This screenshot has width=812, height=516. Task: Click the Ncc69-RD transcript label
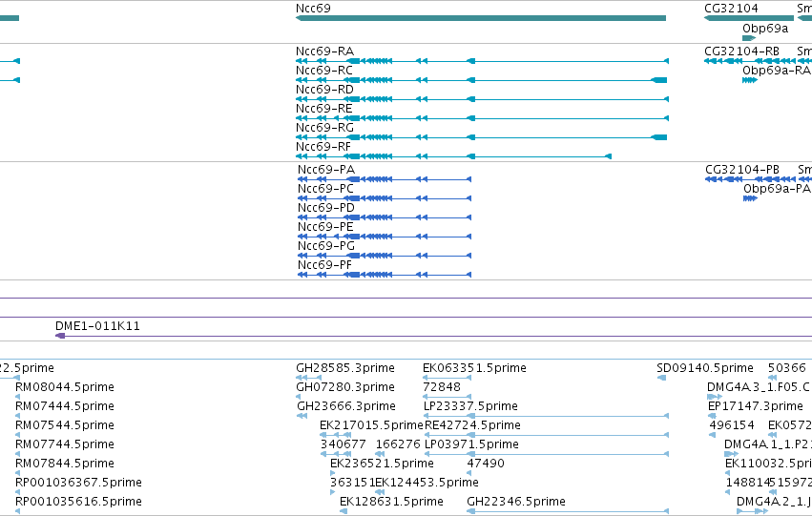pyautogui.click(x=324, y=90)
